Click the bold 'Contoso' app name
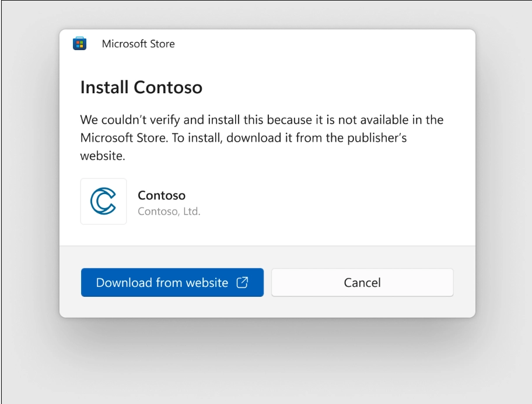 pos(162,195)
